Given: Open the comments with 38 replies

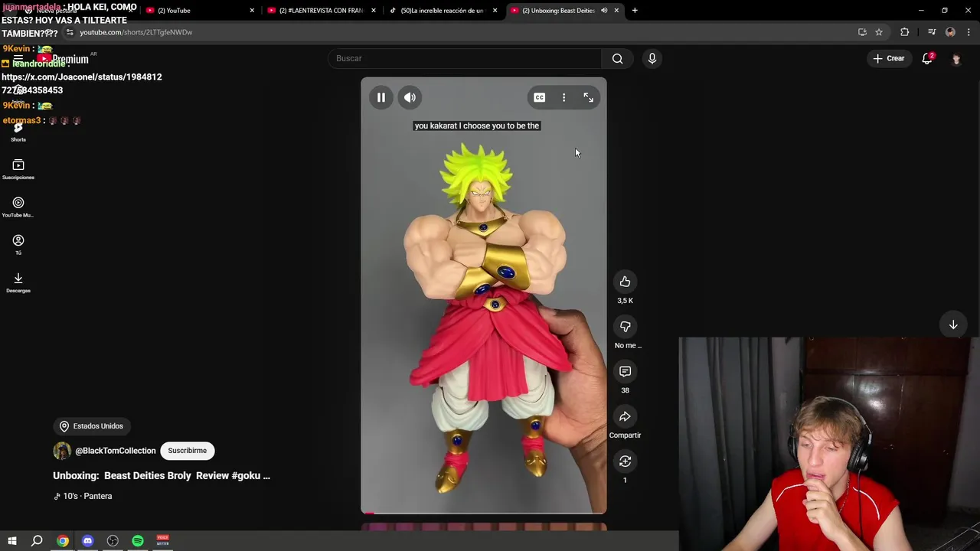Looking at the screenshot, I should pos(625,371).
